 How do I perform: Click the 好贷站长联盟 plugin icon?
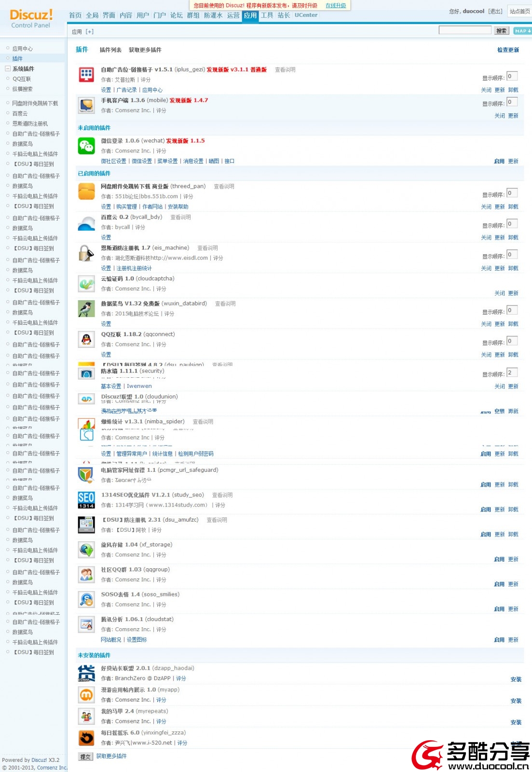click(x=86, y=674)
